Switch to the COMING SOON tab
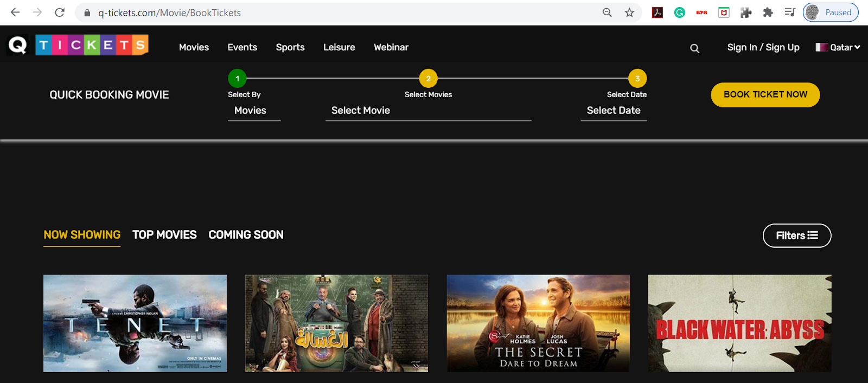The width and height of the screenshot is (868, 383). click(x=246, y=235)
